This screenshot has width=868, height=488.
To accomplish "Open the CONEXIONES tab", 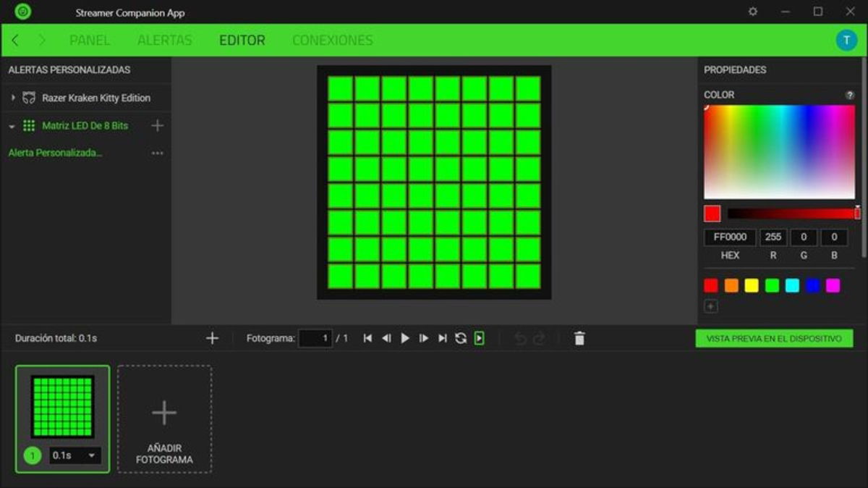I will point(332,40).
